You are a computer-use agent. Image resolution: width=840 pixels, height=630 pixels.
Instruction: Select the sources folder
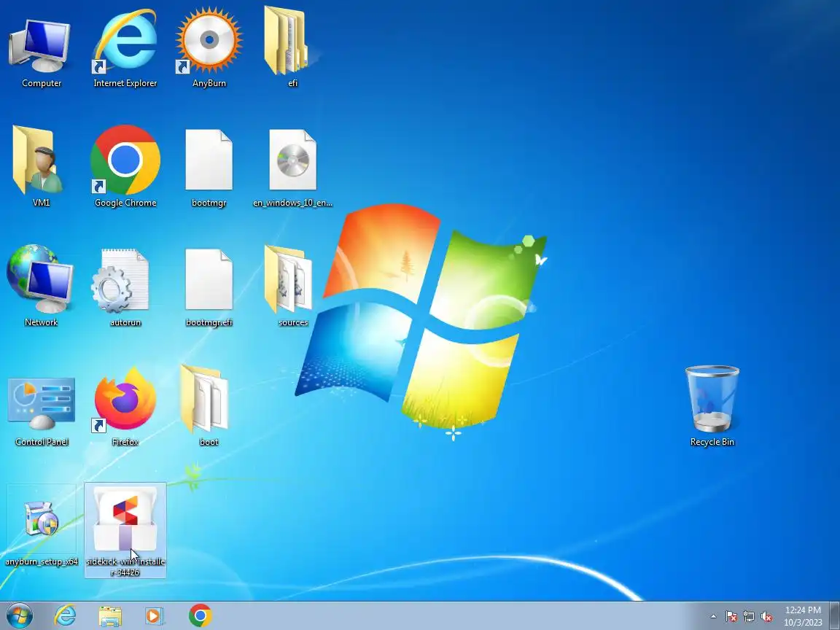click(292, 285)
